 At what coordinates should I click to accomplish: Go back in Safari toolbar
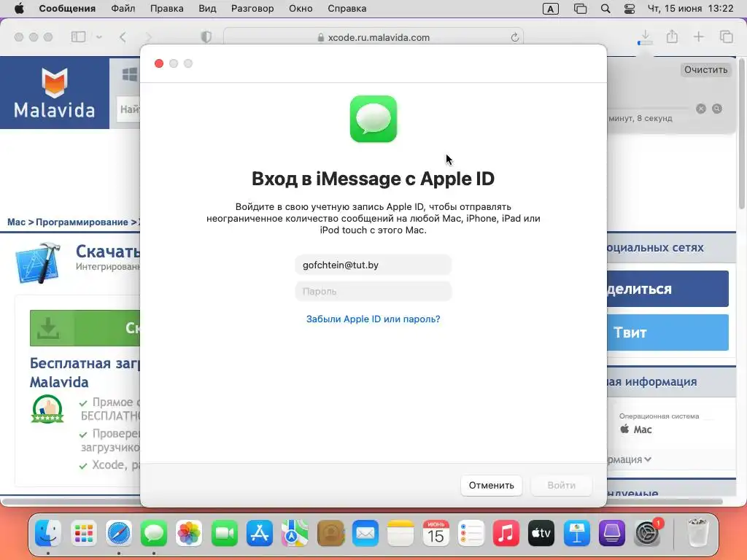tap(123, 36)
